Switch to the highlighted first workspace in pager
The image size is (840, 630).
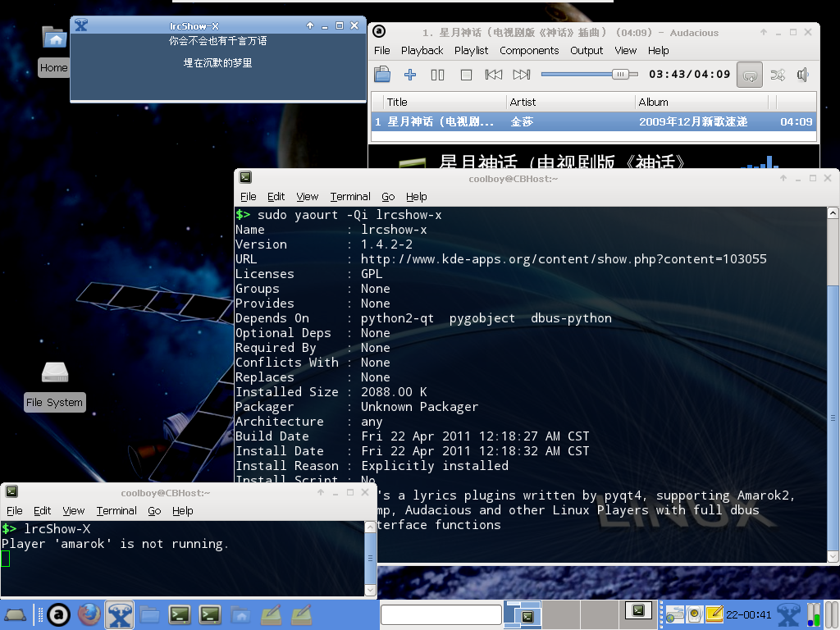522,614
